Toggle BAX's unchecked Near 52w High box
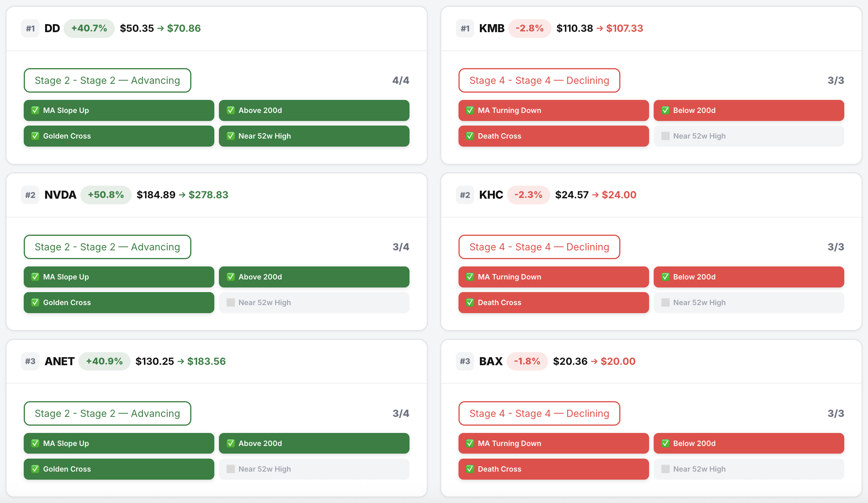Image resolution: width=868 pixels, height=503 pixels. (666, 469)
